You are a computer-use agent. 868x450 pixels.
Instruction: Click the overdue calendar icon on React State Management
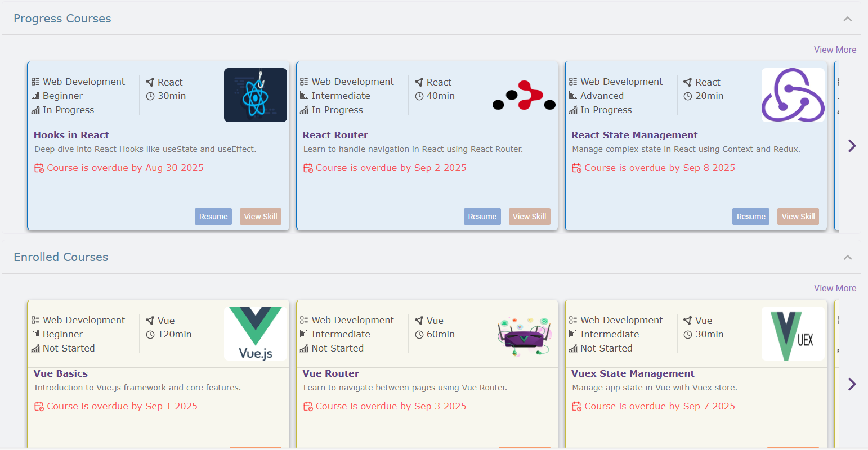click(577, 168)
